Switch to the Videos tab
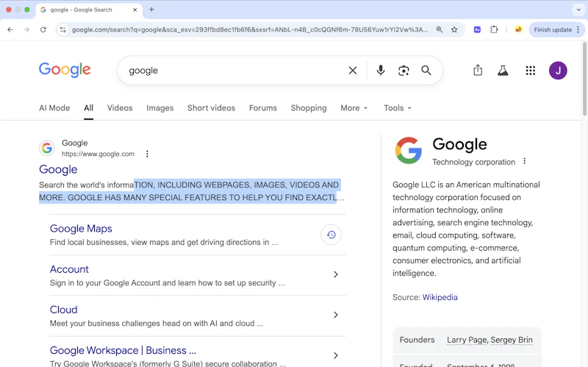 120,107
